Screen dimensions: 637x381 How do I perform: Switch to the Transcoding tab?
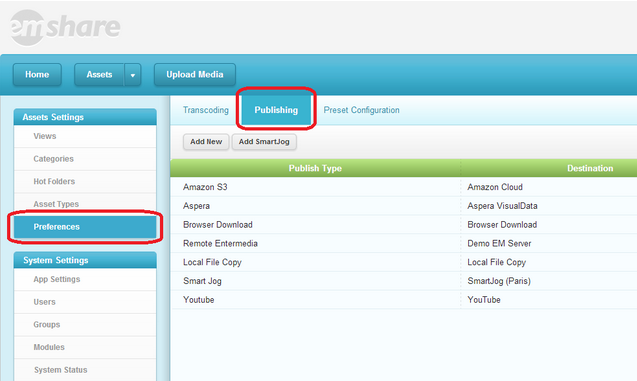pyautogui.click(x=206, y=110)
